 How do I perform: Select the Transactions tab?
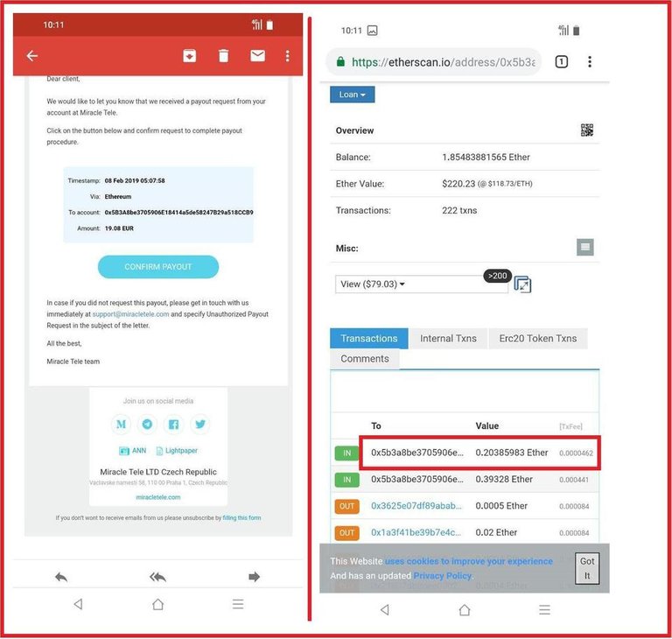(x=369, y=339)
